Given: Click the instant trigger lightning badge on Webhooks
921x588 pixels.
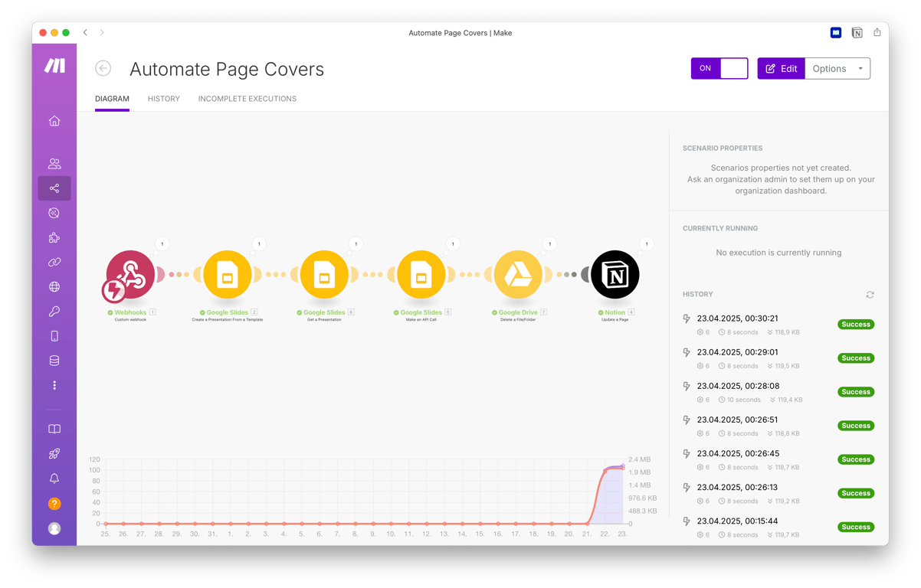Looking at the screenshot, I should tap(113, 290).
